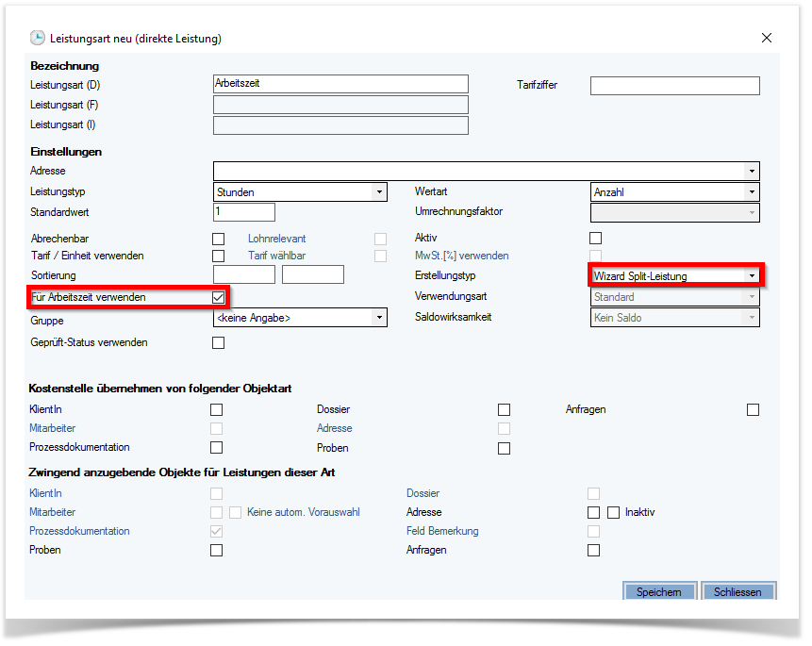
Task: Toggle Keine autom. Vorauswahl checkbox
Action: 235,512
